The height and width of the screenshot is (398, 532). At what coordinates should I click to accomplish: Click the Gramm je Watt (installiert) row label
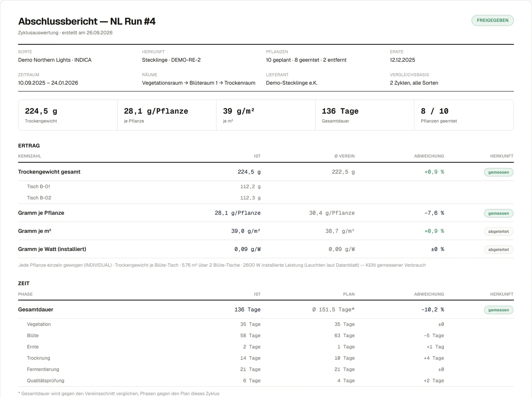[52, 249]
